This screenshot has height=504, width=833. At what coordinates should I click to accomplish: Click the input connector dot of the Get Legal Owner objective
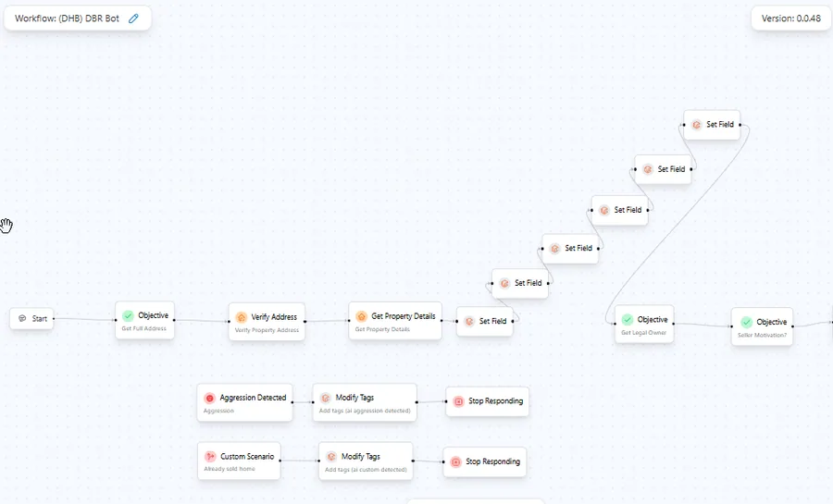pos(615,324)
